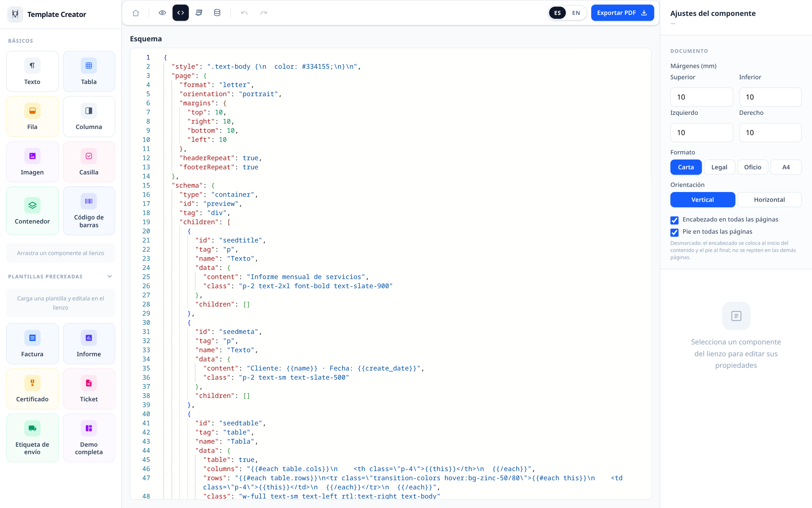
Task: Uncheck Pie en todas las páginas
Action: point(674,232)
